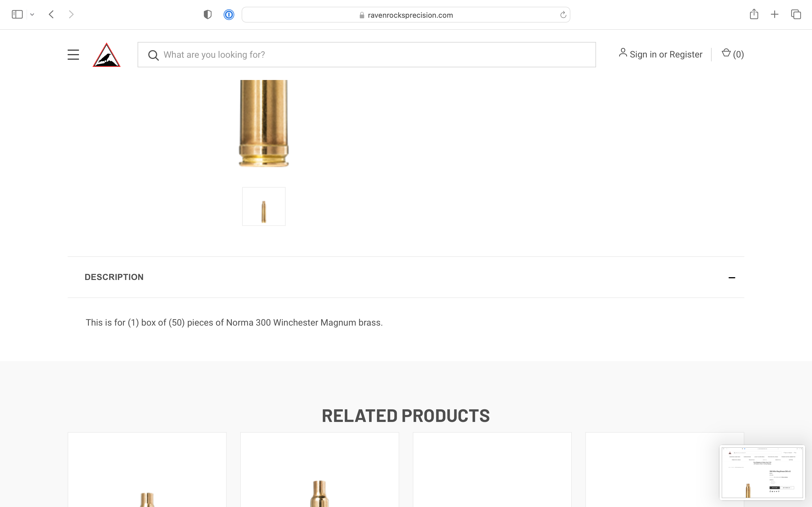This screenshot has width=812, height=507.
Task: Open a new tab
Action: (x=775, y=14)
